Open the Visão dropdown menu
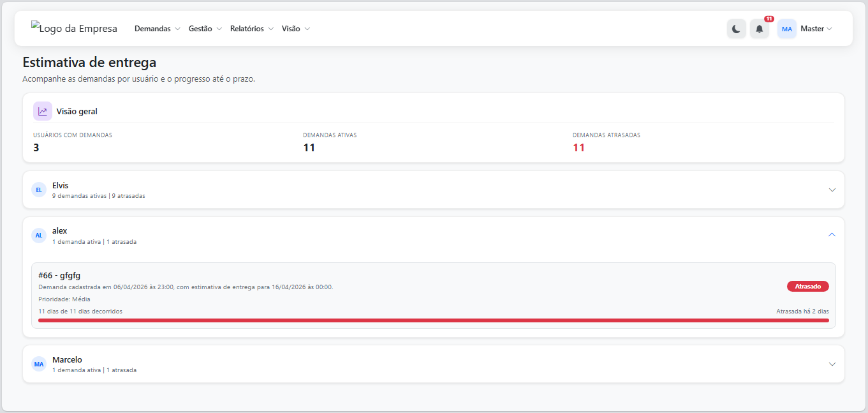The height and width of the screenshot is (413, 868). pyautogui.click(x=295, y=29)
